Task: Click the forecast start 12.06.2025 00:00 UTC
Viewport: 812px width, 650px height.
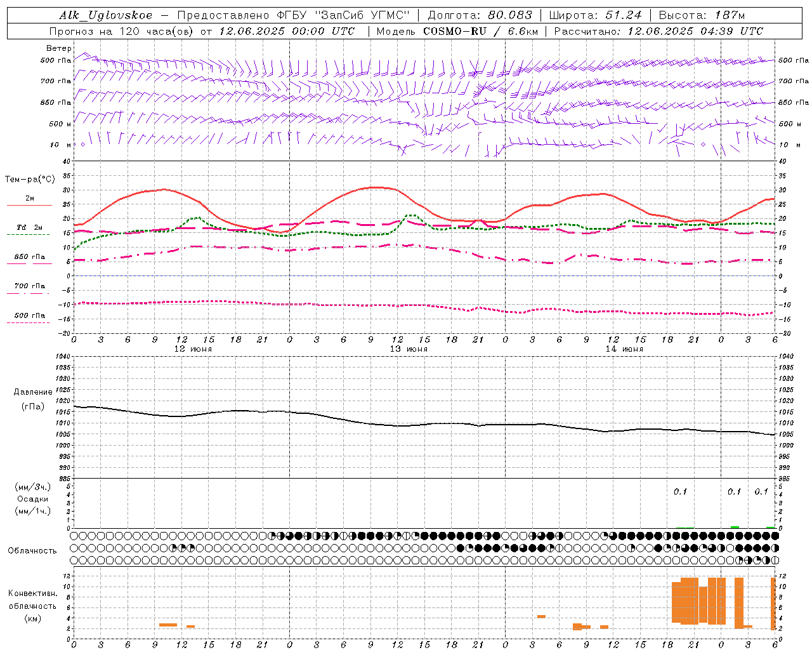Action: click(287, 31)
